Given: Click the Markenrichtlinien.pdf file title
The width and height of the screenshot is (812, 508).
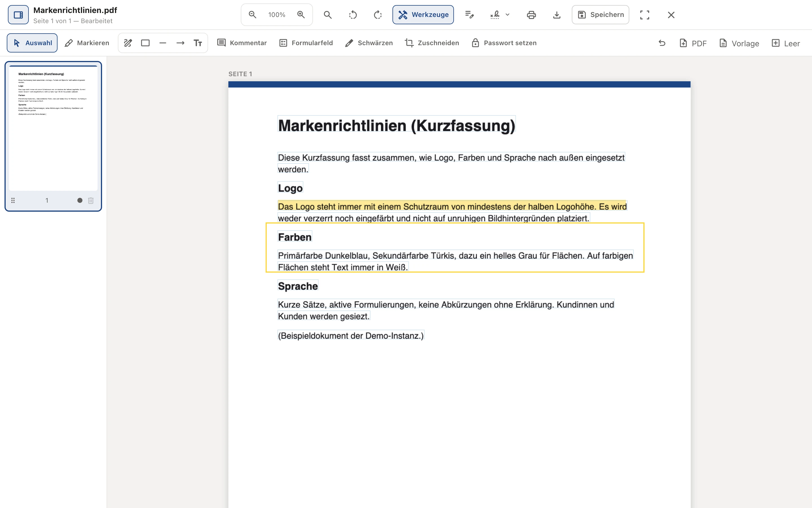Looking at the screenshot, I should pyautogui.click(x=75, y=10).
